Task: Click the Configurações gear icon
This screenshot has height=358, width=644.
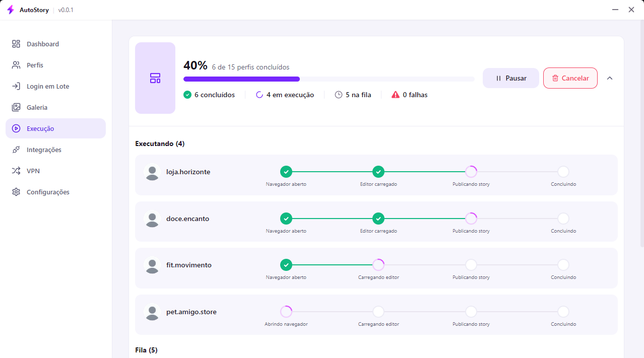Action: pyautogui.click(x=16, y=192)
